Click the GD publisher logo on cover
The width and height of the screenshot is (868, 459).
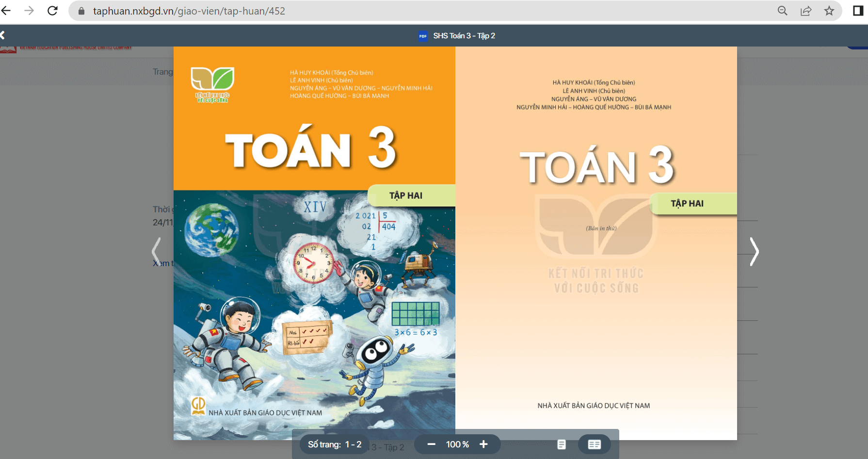click(x=198, y=406)
